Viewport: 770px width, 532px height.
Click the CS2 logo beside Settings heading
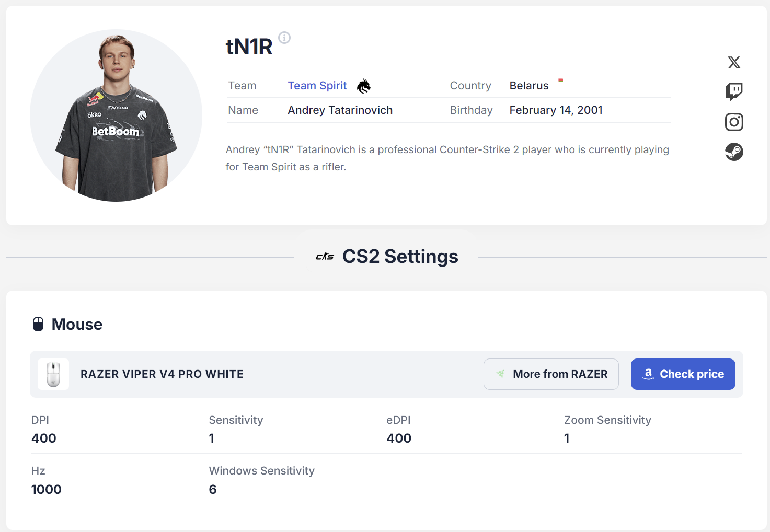point(325,257)
